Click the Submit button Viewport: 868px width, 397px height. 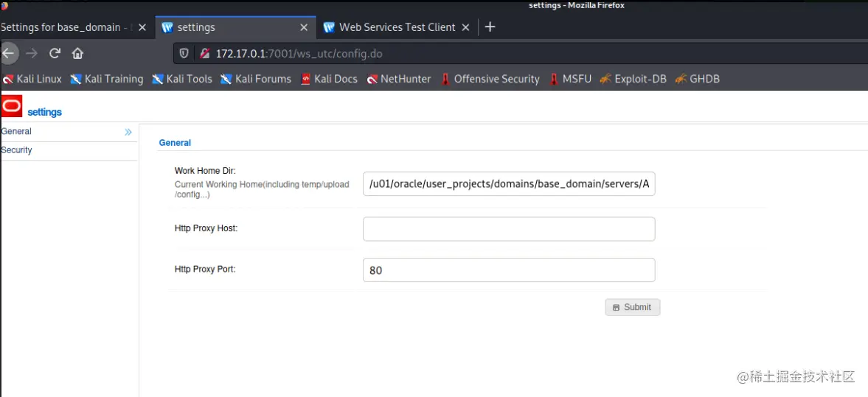pos(632,307)
